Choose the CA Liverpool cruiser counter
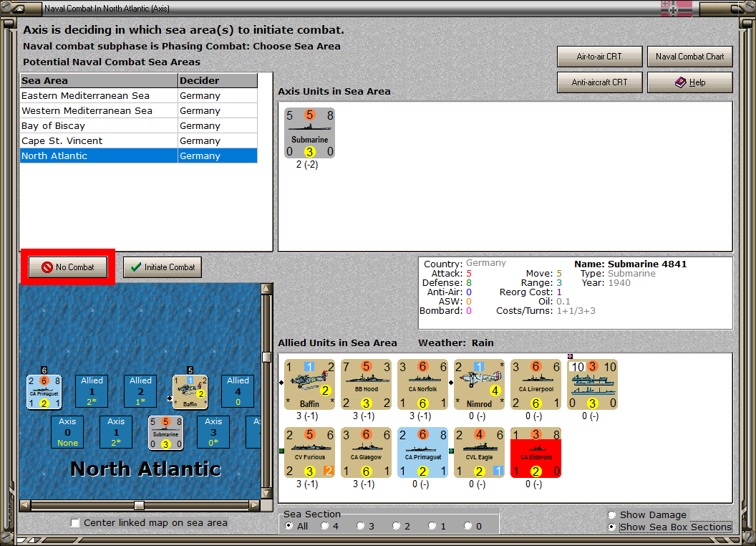The width and height of the screenshot is (756, 546). coord(535,384)
